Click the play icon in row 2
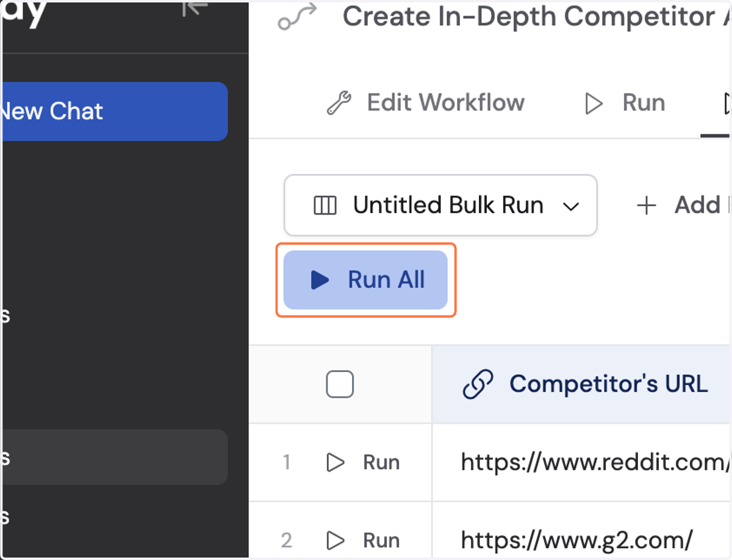732x560 pixels. coord(335,540)
